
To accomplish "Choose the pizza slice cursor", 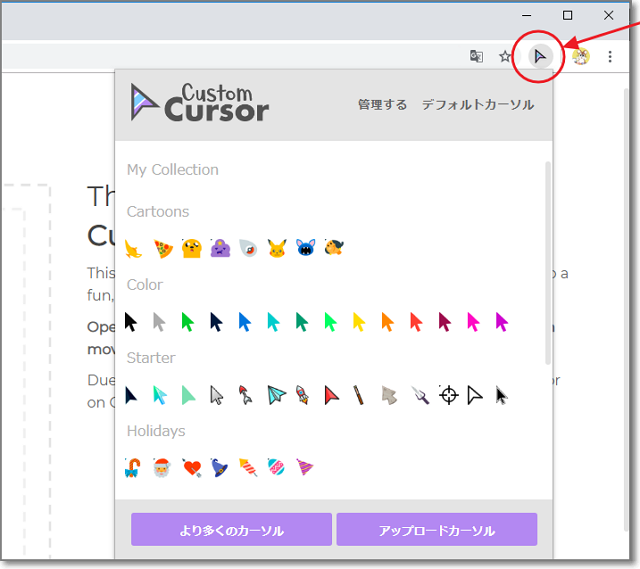I will 163,248.
